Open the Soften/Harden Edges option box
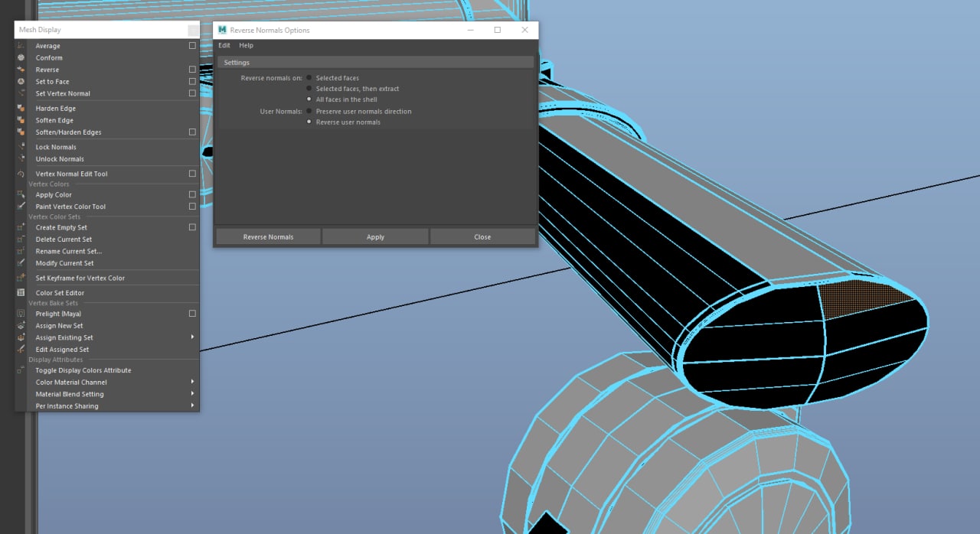Image resolution: width=980 pixels, height=534 pixels. coord(192,132)
